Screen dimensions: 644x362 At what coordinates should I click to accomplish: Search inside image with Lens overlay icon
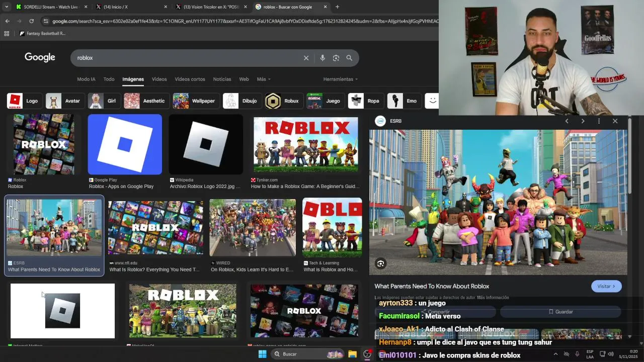click(x=380, y=263)
